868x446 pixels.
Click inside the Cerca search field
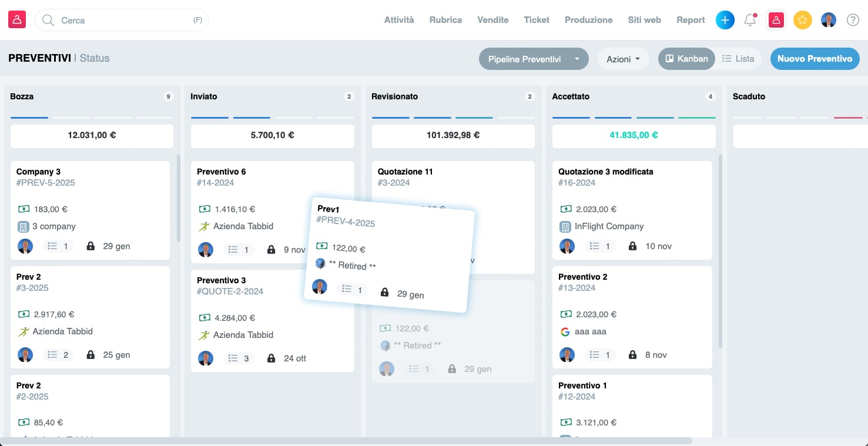106,20
